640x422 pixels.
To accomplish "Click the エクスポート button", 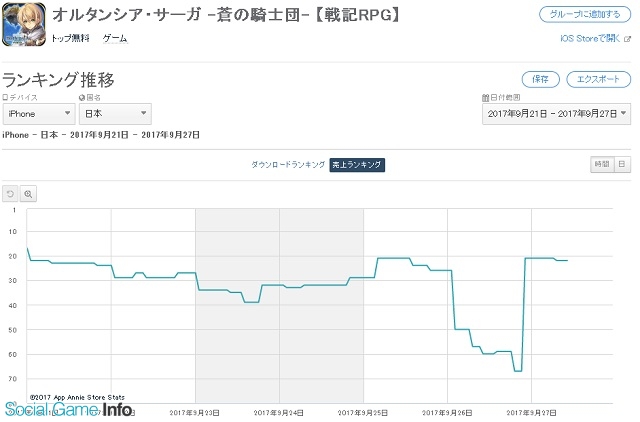I will point(598,79).
